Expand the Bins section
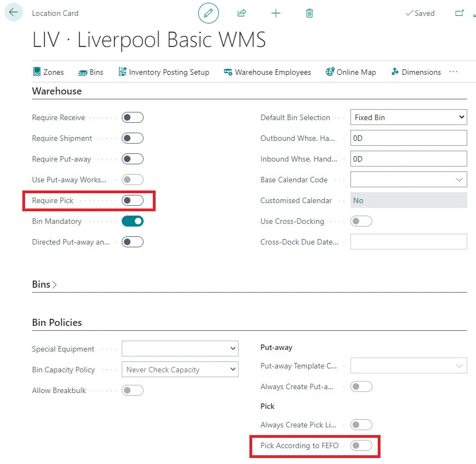The image size is (476, 464). 44,284
